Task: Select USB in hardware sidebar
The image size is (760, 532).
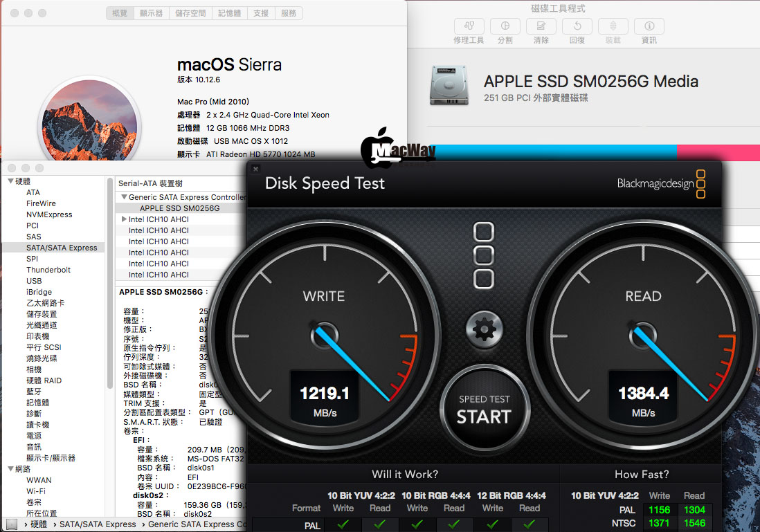Action: [34, 281]
